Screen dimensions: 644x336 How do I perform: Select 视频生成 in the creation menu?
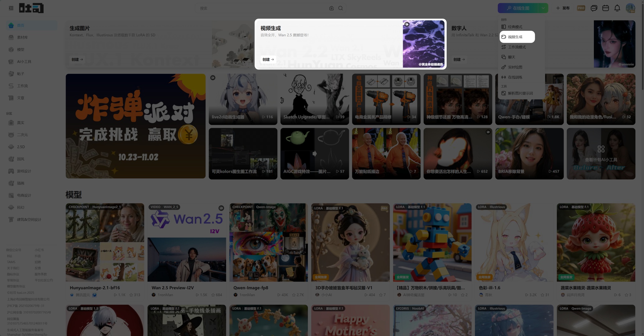[517, 37]
